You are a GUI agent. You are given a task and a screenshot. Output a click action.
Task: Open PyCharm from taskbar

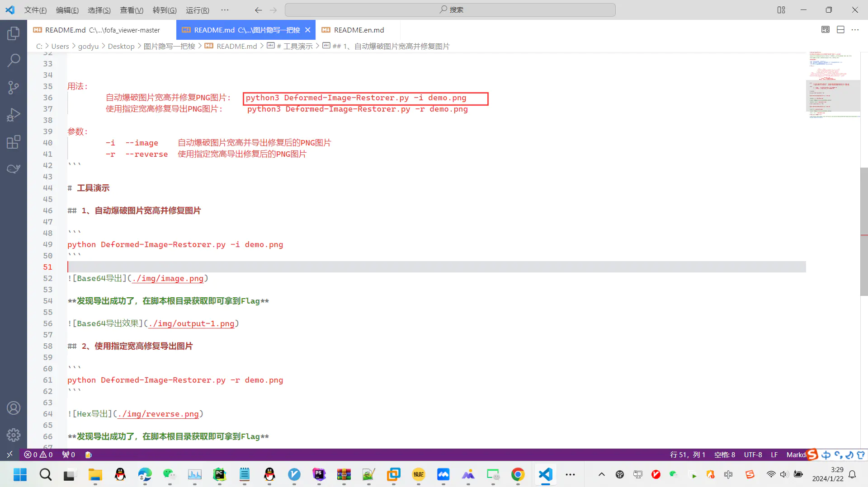(x=219, y=474)
